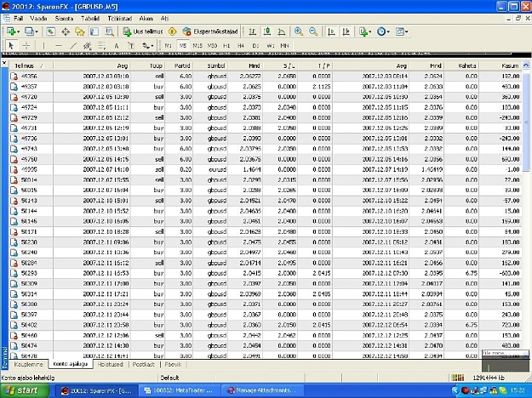Switch to M5 timeframe
Viewport: 532px width, 398px height.
click(x=183, y=45)
